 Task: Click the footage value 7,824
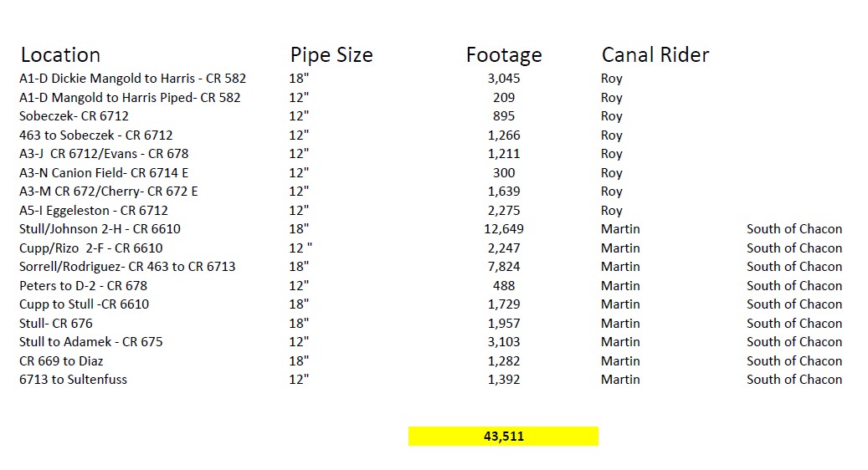click(x=504, y=267)
